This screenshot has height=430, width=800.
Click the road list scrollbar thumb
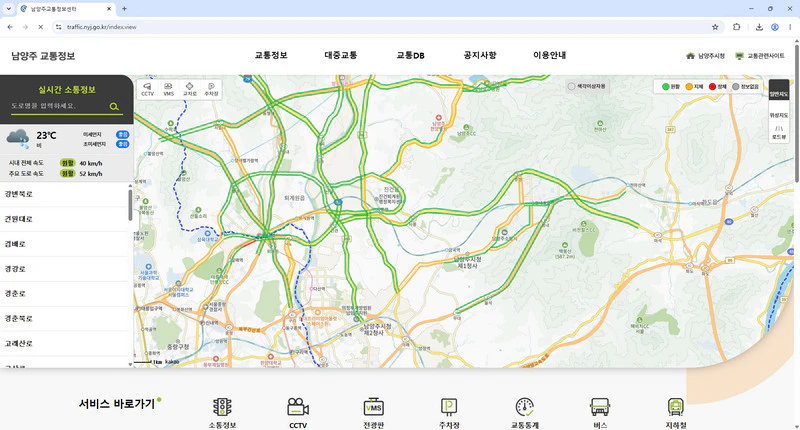(130, 206)
